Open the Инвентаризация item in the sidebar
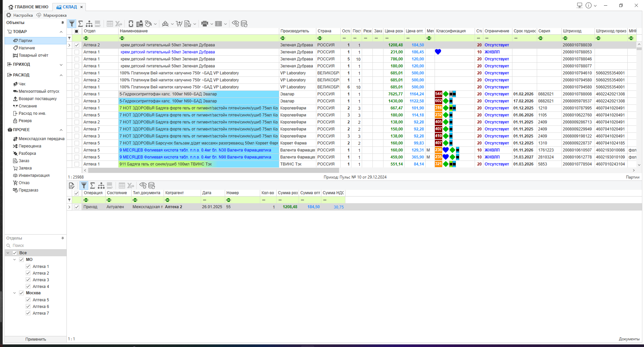The image size is (644, 347). click(x=34, y=176)
